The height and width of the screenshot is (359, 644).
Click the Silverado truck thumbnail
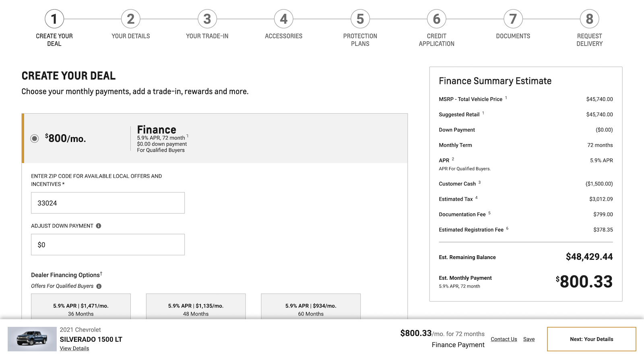pyautogui.click(x=32, y=339)
